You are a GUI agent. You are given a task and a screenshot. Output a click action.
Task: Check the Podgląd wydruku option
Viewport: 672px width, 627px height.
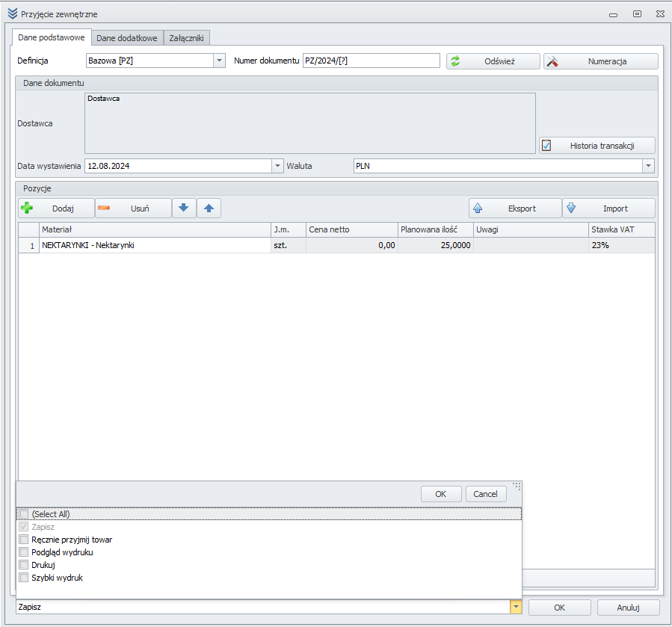24,552
